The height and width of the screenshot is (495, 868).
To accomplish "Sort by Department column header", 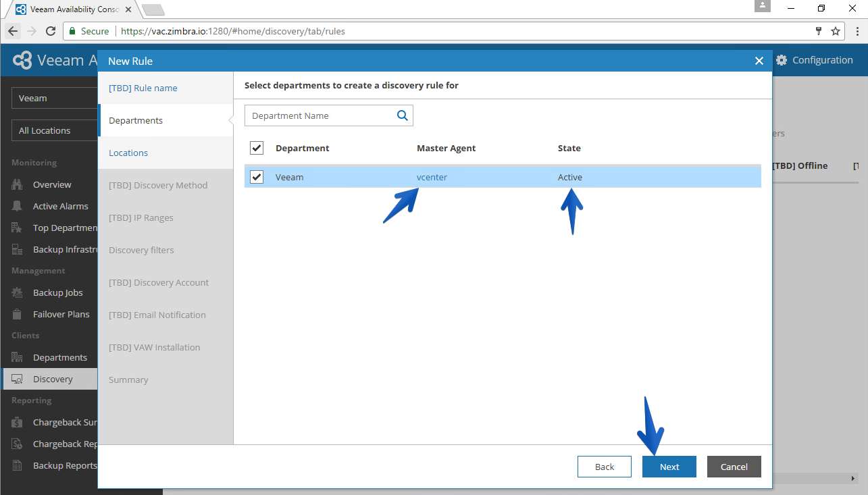I will 303,148.
